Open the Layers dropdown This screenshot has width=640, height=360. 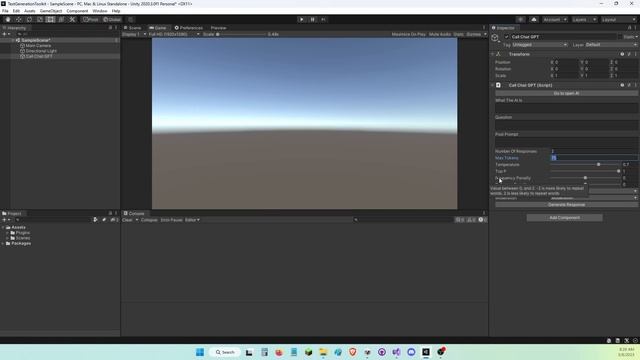tap(584, 20)
